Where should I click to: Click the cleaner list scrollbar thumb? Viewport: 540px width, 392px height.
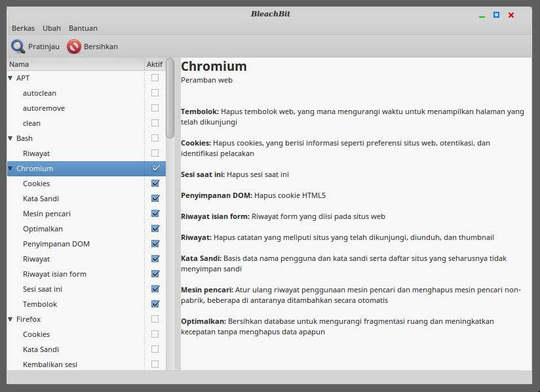(170, 98)
